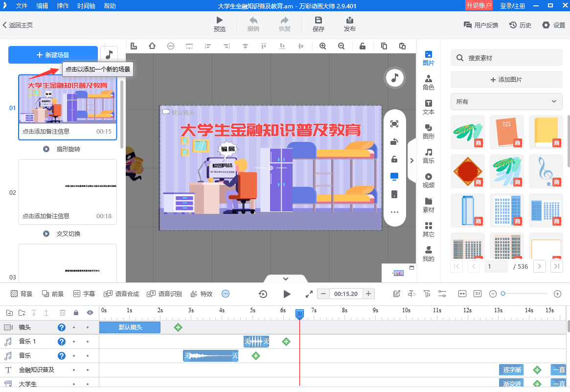Open the 所有 asset filter dropdown
The width and height of the screenshot is (570, 392).
tap(506, 102)
